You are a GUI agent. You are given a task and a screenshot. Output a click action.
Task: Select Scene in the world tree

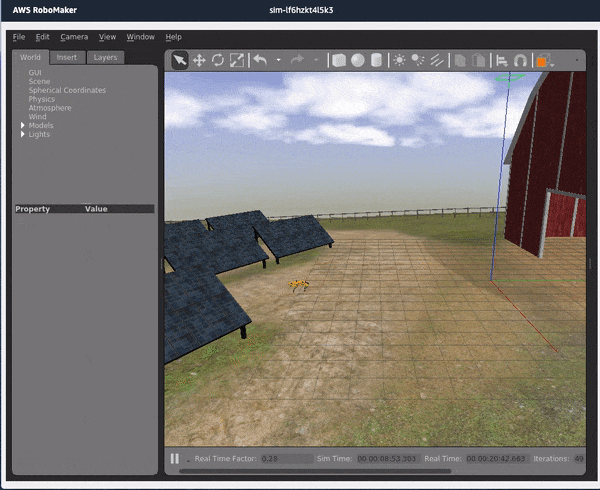point(39,81)
